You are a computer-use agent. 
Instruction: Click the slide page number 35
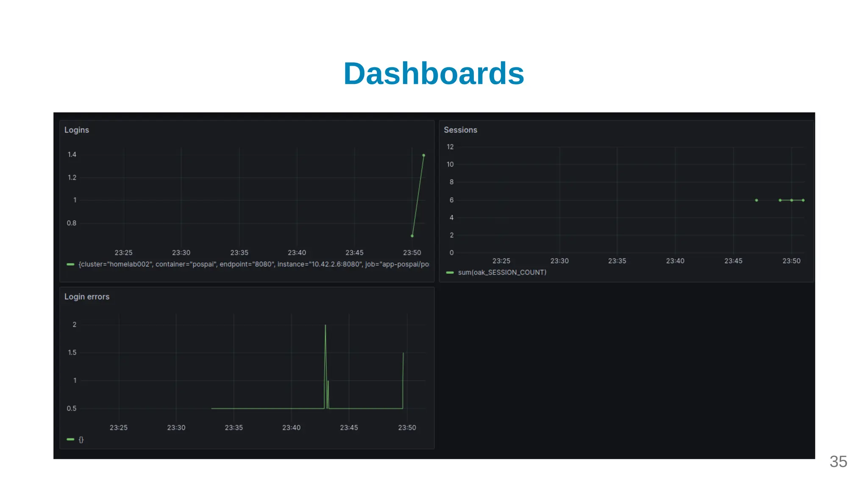coord(838,462)
